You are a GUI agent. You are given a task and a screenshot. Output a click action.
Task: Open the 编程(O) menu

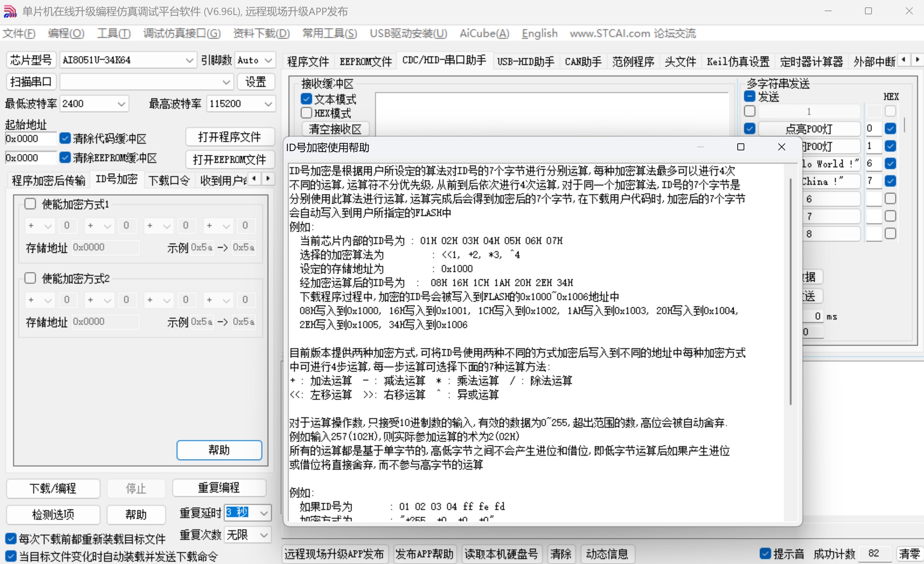66,33
